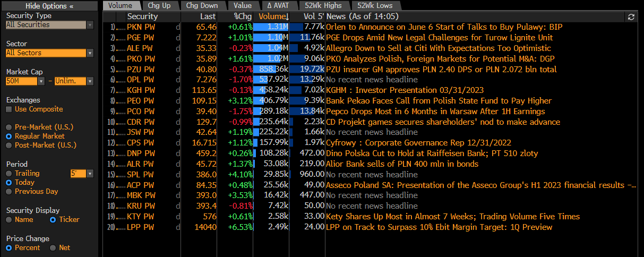Read LPP Ebit Margin headline
The height and width of the screenshot is (257, 644).
(x=439, y=227)
